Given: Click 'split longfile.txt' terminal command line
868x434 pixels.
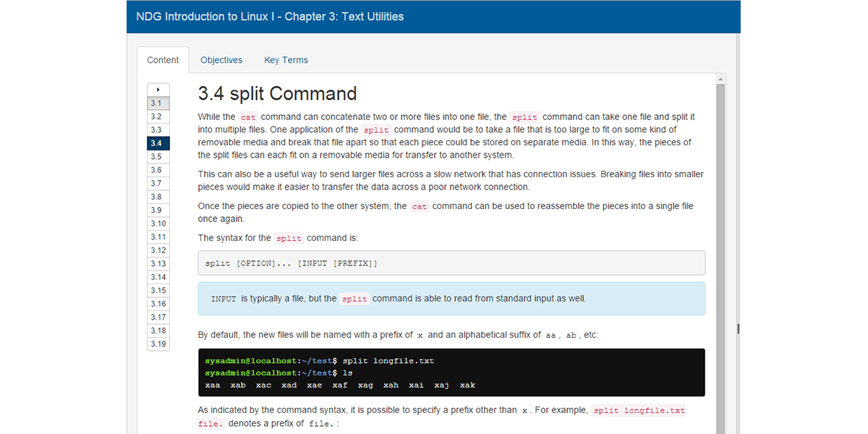Looking at the screenshot, I should coord(319,361).
